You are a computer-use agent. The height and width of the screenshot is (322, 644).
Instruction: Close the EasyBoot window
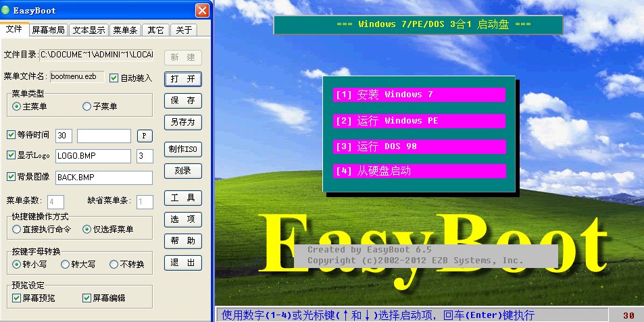click(202, 10)
